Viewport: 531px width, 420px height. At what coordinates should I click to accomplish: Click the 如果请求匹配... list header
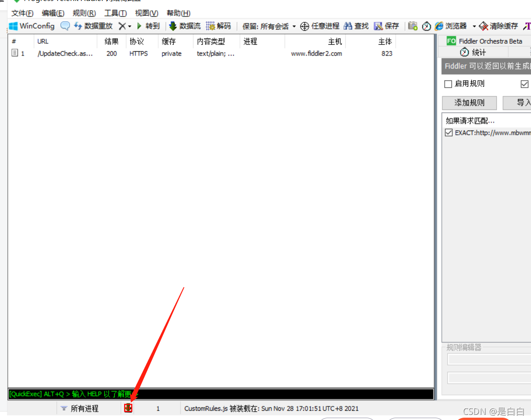[x=470, y=121]
